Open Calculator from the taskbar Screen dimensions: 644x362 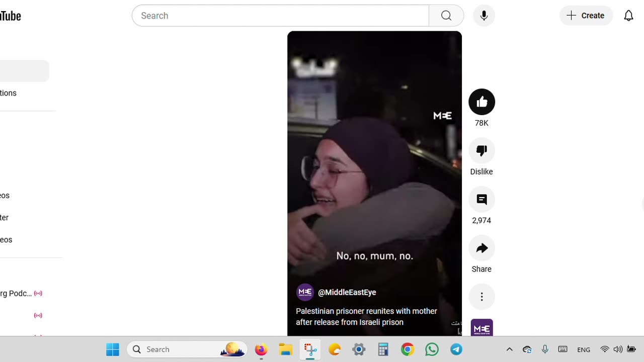[x=383, y=349]
